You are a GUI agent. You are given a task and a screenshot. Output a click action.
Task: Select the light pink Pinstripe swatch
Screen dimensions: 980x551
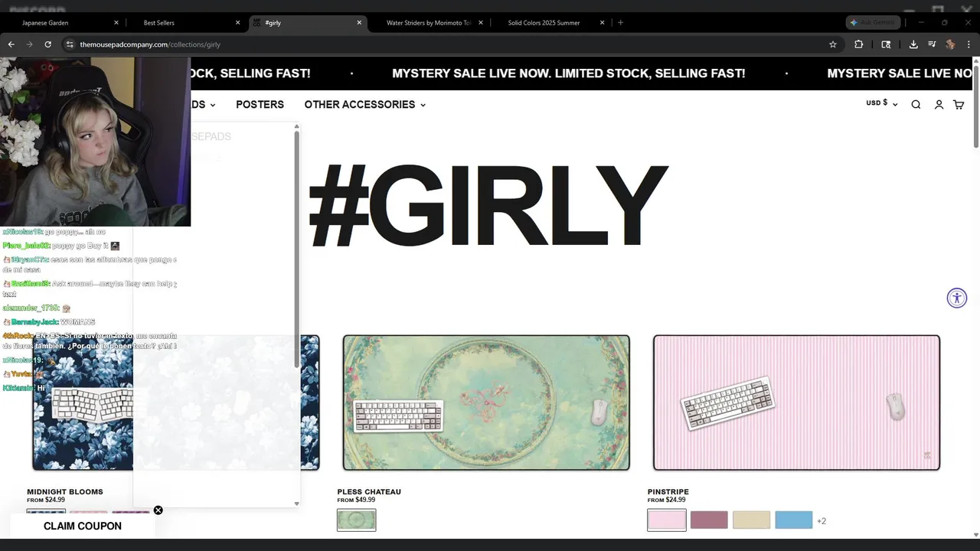click(x=667, y=520)
